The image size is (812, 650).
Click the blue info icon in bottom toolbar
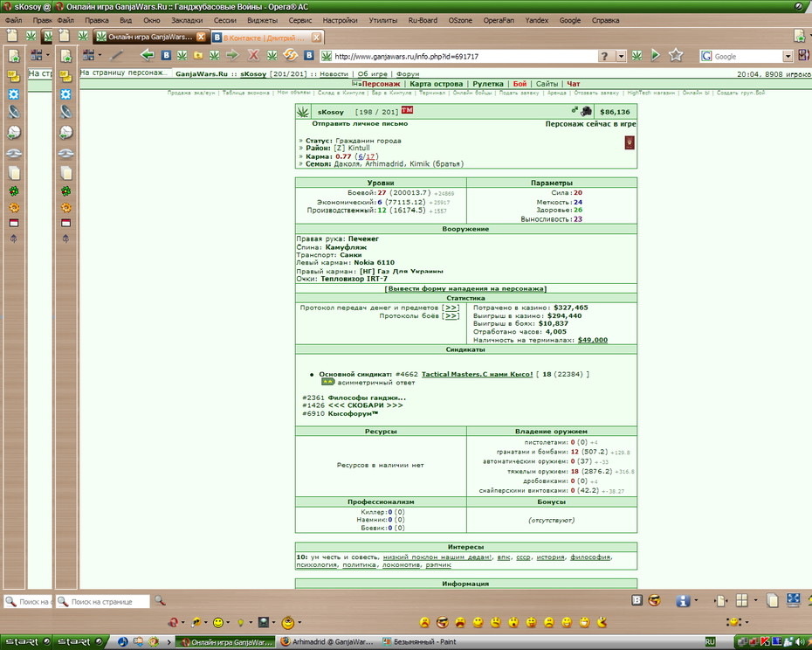[x=683, y=600]
